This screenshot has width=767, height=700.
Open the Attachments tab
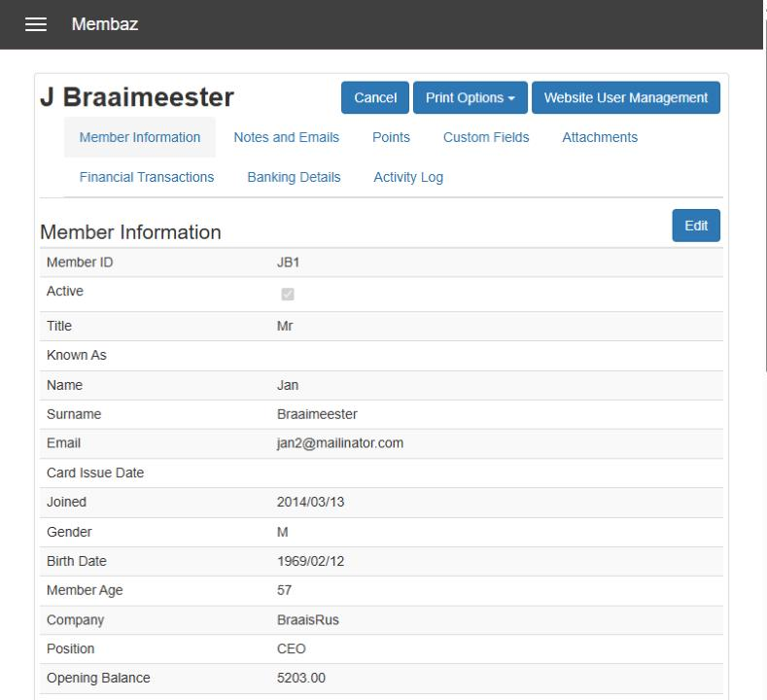point(600,137)
